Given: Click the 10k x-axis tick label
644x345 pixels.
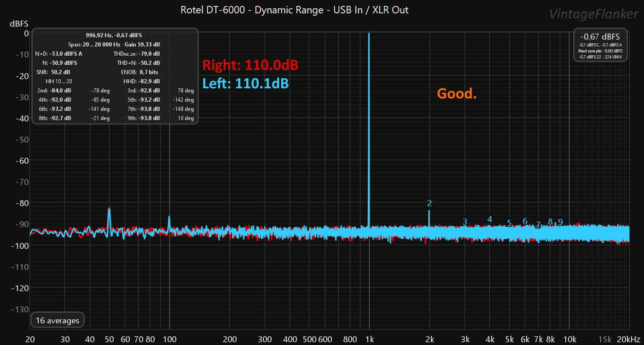Looking at the screenshot, I should coord(569,339).
